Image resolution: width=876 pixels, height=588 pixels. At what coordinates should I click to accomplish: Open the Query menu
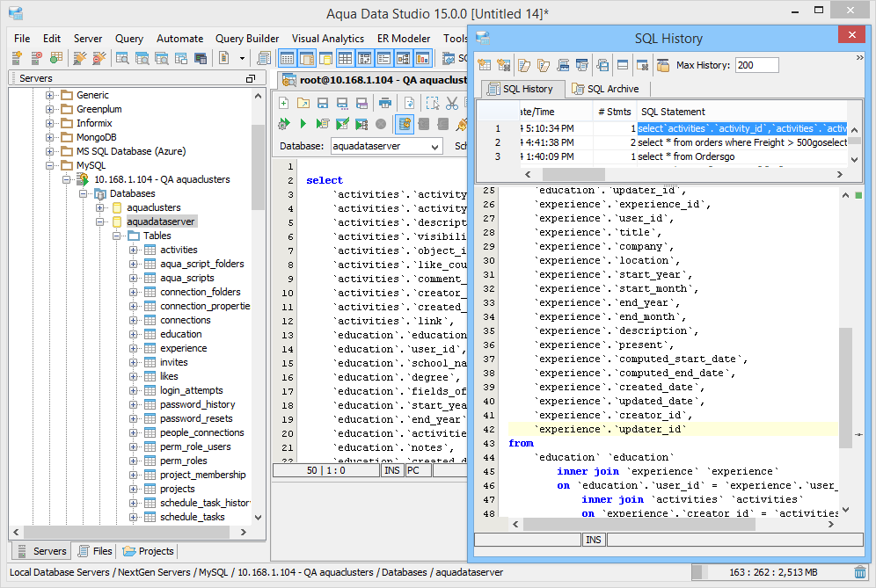(129, 39)
